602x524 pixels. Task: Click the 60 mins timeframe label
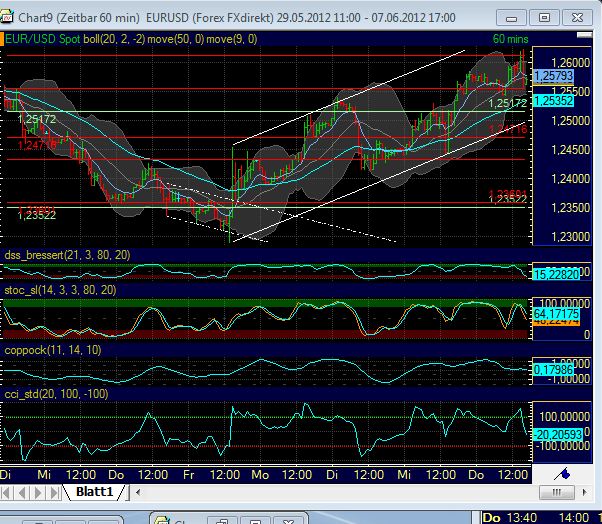pyautogui.click(x=510, y=39)
